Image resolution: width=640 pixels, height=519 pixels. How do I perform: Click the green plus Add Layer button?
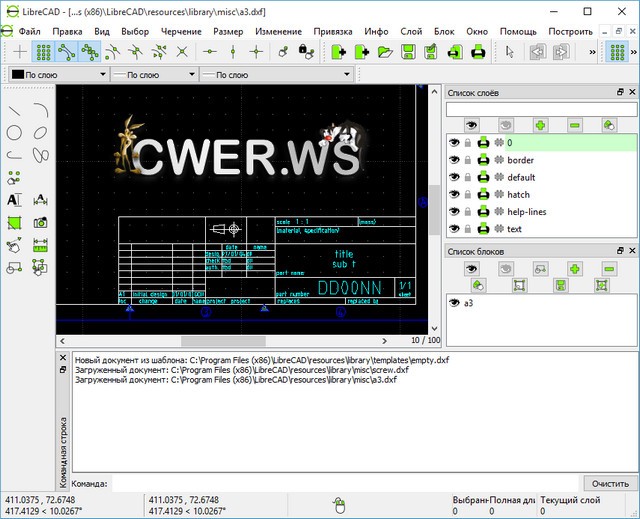point(540,125)
